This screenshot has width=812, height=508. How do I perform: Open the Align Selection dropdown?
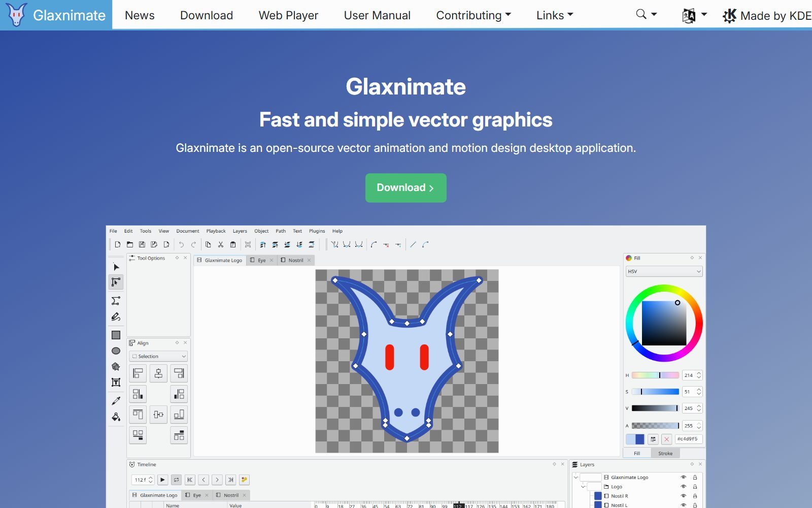(x=158, y=357)
